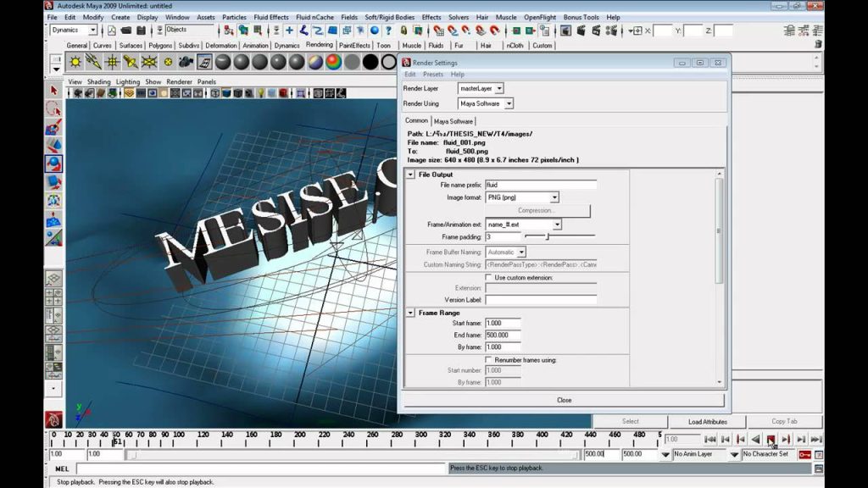Collapse the Frame Range section
Viewport: 868px width, 488px height.
point(410,313)
